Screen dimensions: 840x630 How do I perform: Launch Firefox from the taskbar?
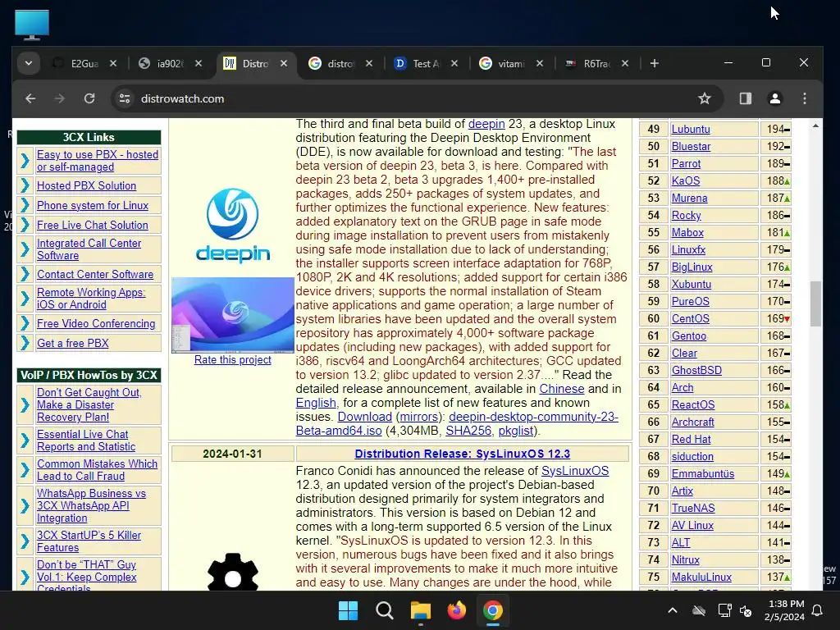click(x=456, y=610)
